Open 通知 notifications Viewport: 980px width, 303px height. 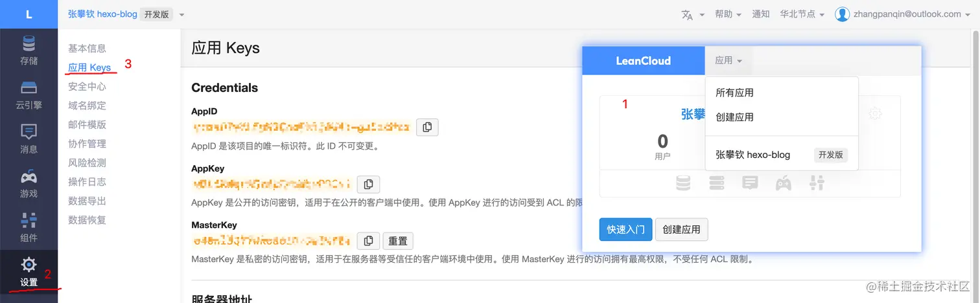point(761,14)
